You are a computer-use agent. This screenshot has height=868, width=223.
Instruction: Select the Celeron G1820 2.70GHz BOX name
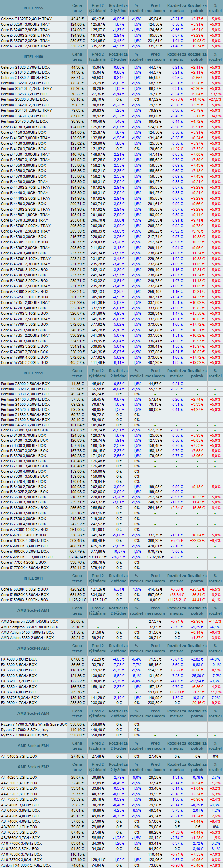pos(25,67)
